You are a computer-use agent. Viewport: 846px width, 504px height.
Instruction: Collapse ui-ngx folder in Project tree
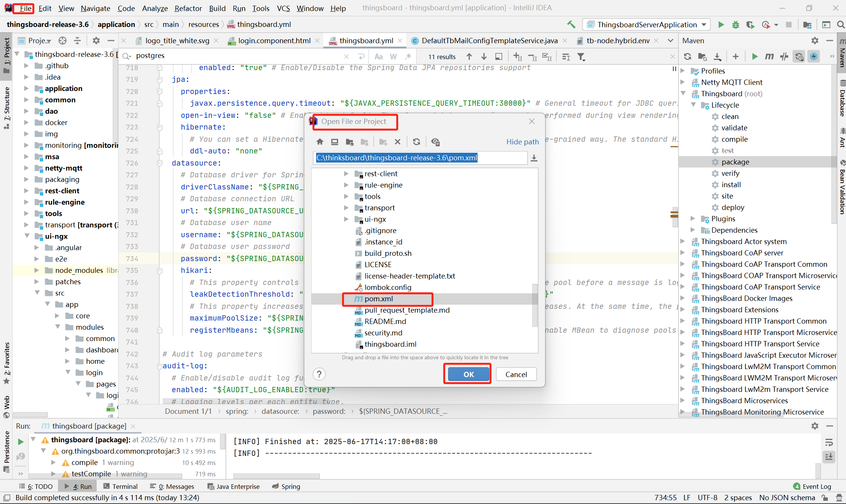27,236
